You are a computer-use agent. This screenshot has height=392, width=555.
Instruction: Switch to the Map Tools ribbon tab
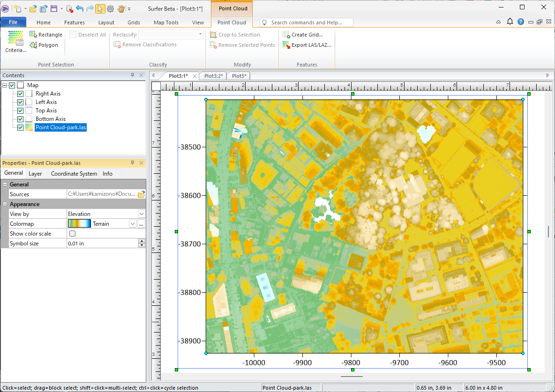[x=166, y=22]
